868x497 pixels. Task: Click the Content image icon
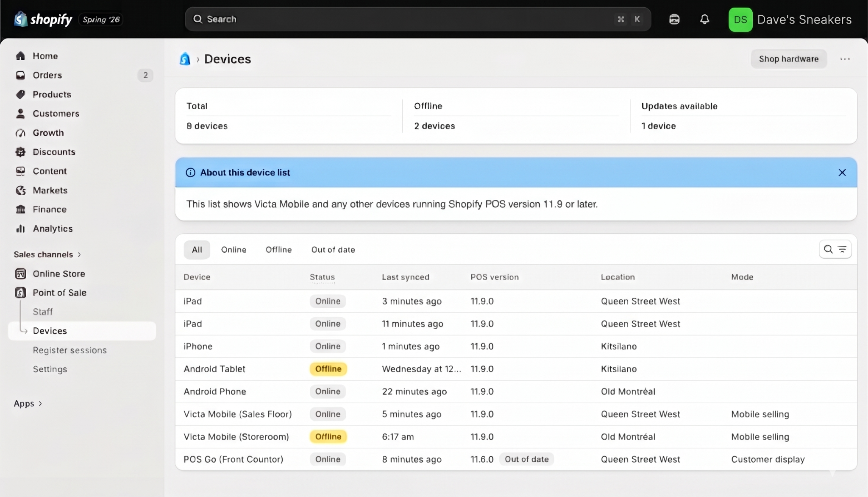(x=20, y=171)
